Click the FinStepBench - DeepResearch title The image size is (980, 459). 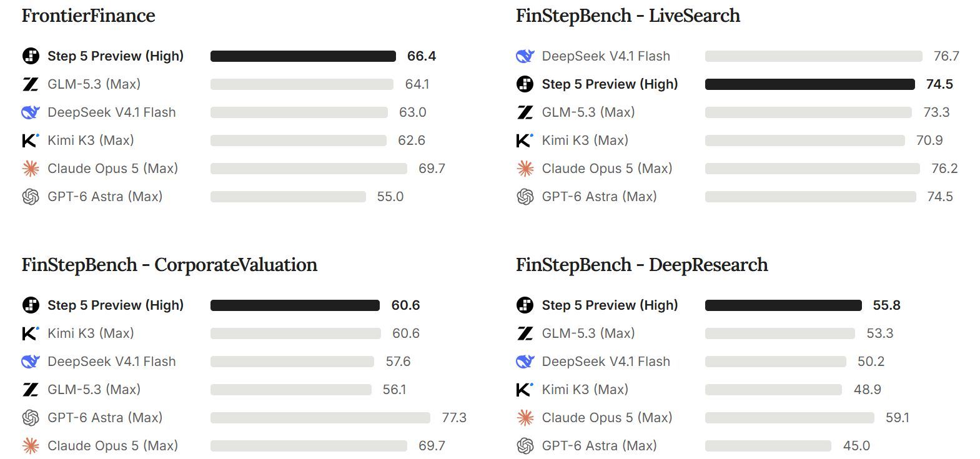(642, 265)
